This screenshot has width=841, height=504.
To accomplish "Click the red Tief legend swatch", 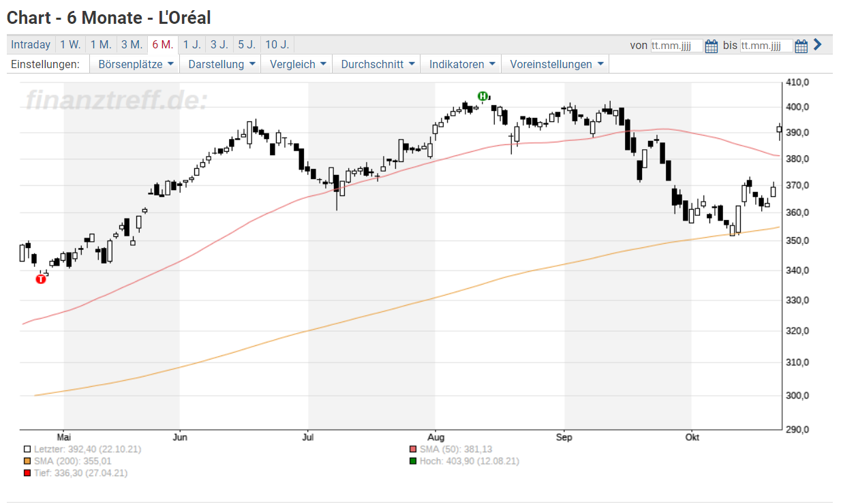I will (x=27, y=473).
